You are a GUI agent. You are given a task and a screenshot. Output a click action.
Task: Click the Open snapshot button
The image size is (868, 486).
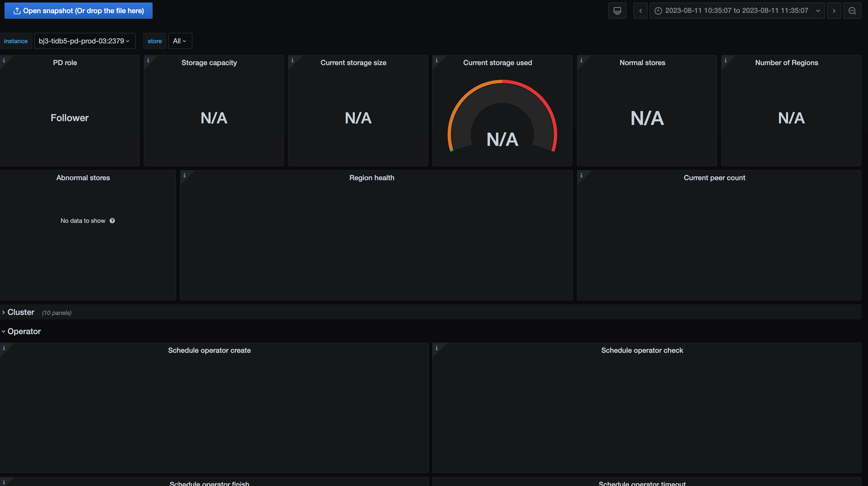point(78,11)
